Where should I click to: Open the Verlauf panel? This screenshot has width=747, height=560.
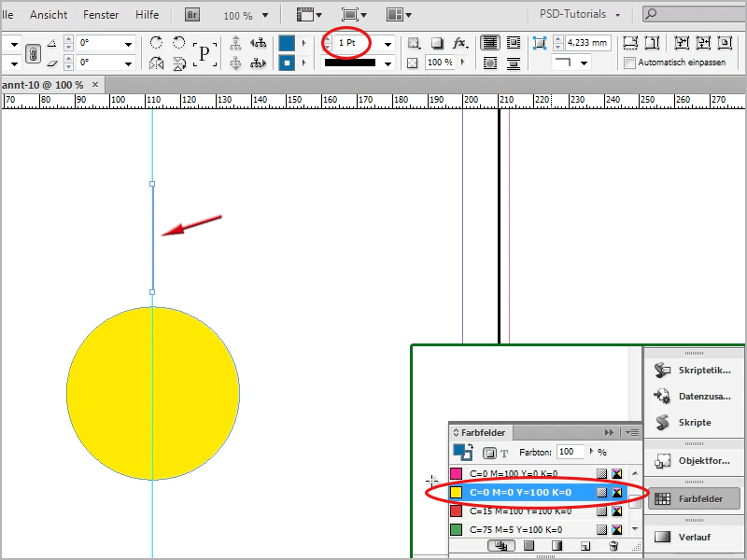tap(694, 538)
